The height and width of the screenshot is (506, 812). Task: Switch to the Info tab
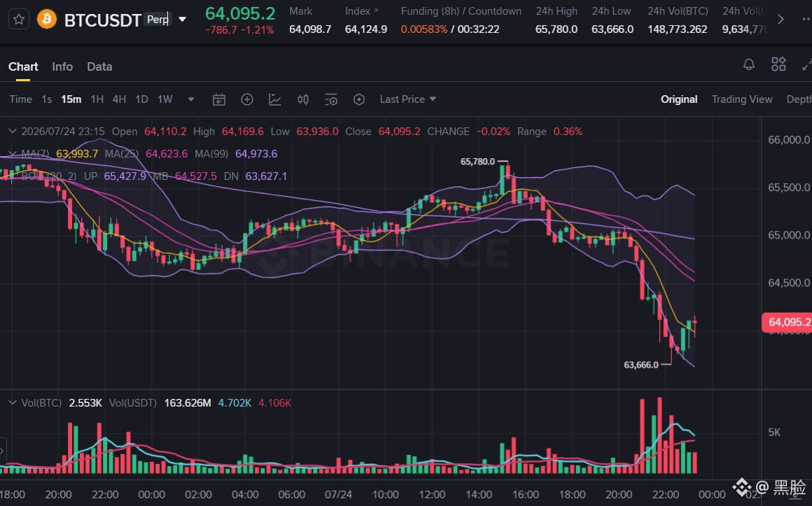[x=62, y=66]
